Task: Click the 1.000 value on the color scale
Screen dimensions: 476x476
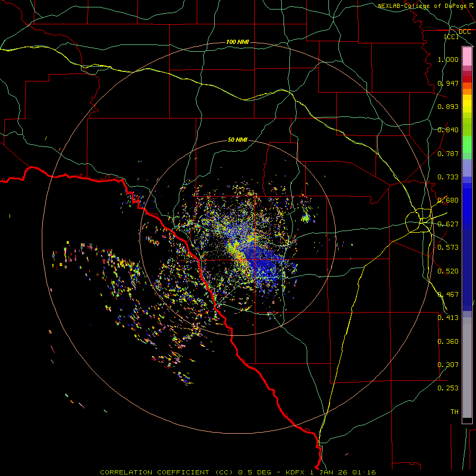Action: [448, 59]
